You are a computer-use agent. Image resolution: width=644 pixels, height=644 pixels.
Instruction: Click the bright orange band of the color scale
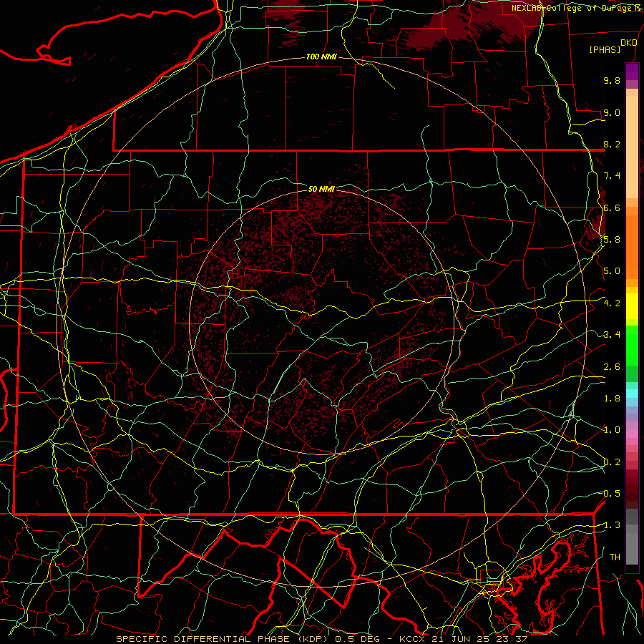coord(632,246)
